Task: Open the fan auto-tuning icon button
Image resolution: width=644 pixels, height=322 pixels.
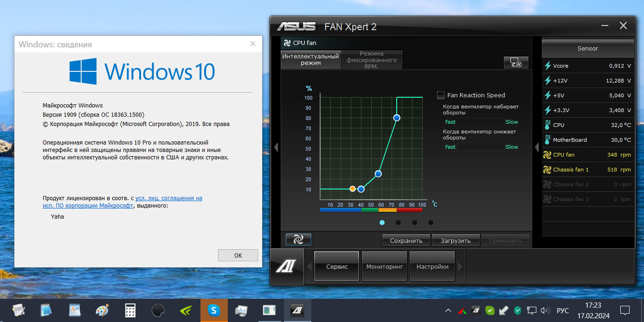Action: (x=516, y=63)
